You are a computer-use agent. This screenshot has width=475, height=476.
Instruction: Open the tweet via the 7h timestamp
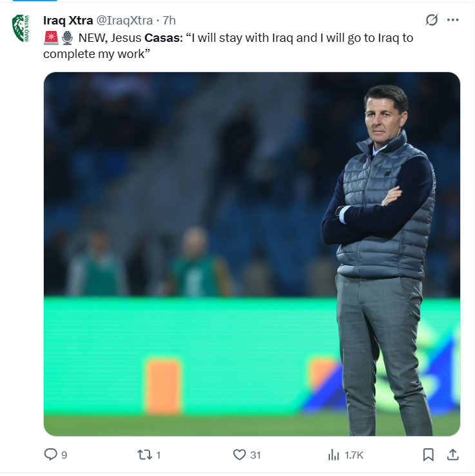(169, 21)
